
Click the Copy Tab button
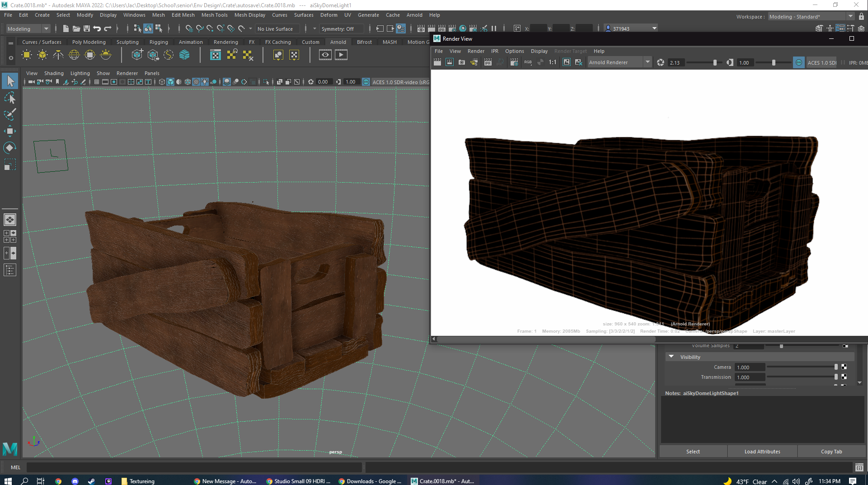pos(832,451)
